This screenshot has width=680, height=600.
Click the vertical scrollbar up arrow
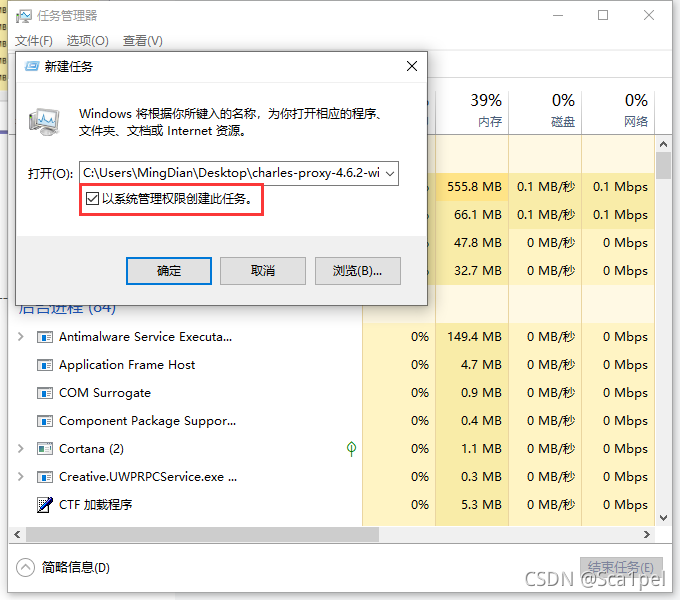(663, 144)
